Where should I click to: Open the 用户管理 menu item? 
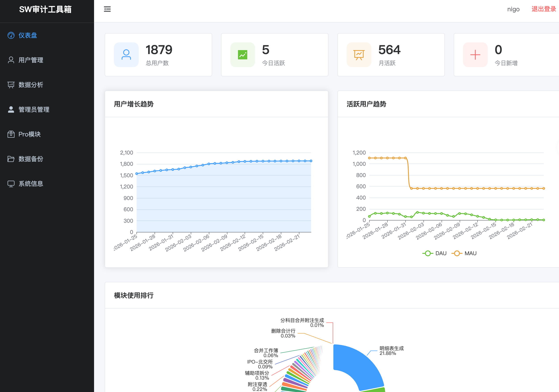[31, 60]
